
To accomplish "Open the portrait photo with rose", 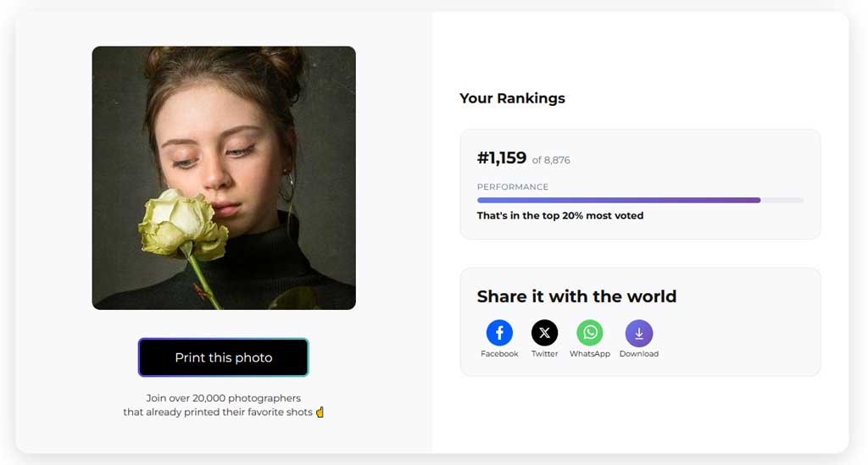I will [x=224, y=178].
